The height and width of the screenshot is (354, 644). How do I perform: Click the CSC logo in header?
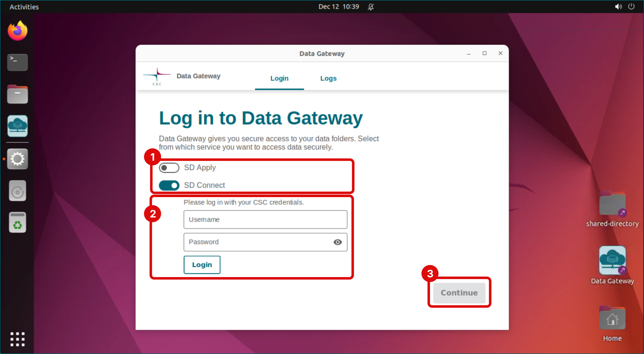point(157,76)
